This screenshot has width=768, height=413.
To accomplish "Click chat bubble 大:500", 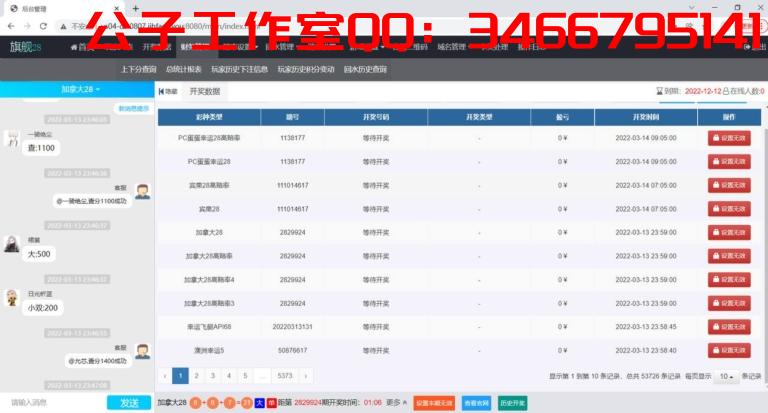I will (x=39, y=254).
